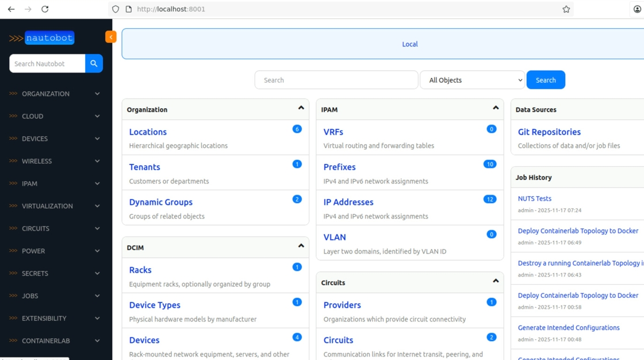
Task: Click the Nautobot logo
Action: click(42, 38)
